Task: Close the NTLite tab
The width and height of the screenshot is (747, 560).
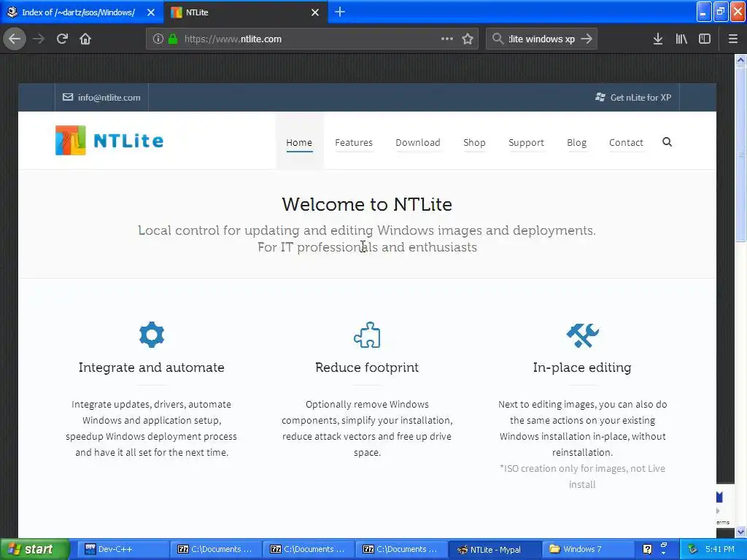Action: (315, 12)
